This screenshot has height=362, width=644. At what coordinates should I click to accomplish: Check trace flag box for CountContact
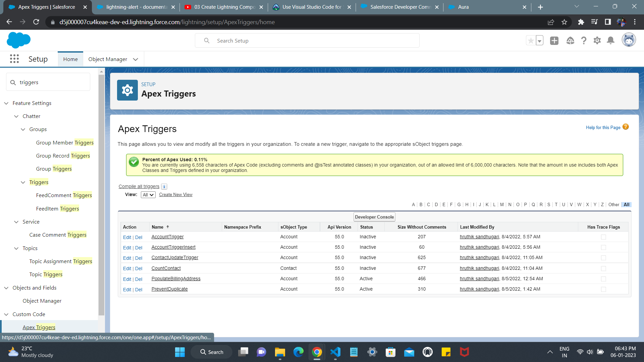click(603, 268)
